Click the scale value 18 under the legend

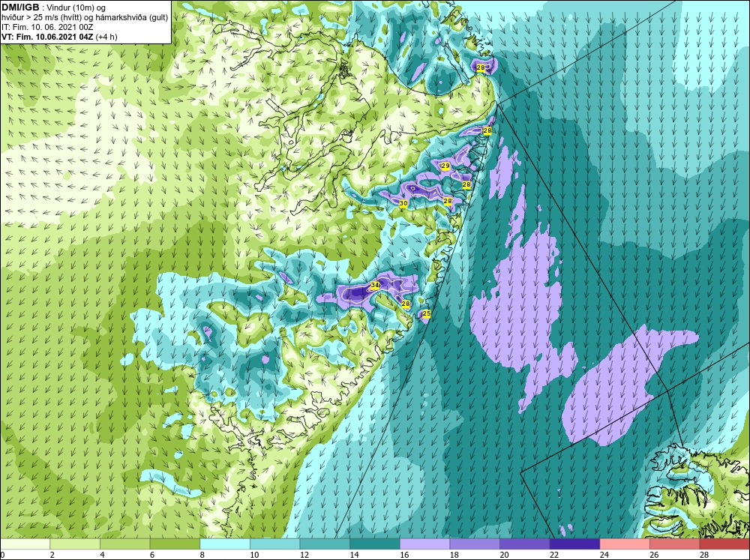coord(454,555)
